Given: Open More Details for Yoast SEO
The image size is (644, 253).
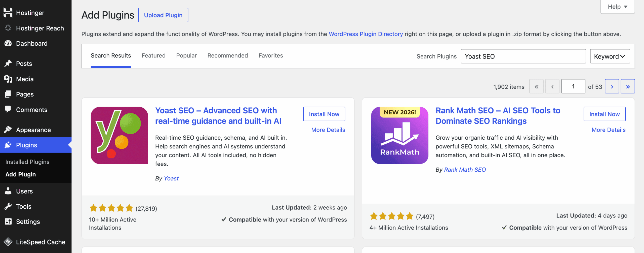Looking at the screenshot, I should tap(328, 130).
